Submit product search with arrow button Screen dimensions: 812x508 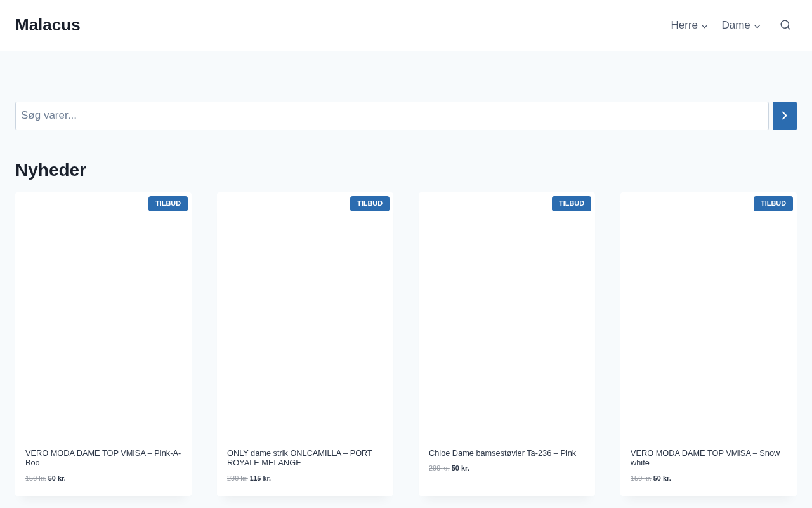click(x=785, y=116)
